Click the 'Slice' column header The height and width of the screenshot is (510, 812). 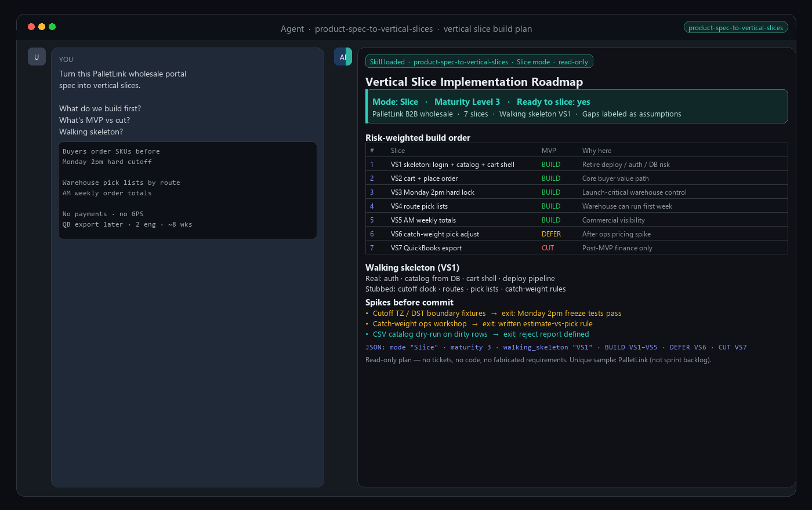pos(398,151)
